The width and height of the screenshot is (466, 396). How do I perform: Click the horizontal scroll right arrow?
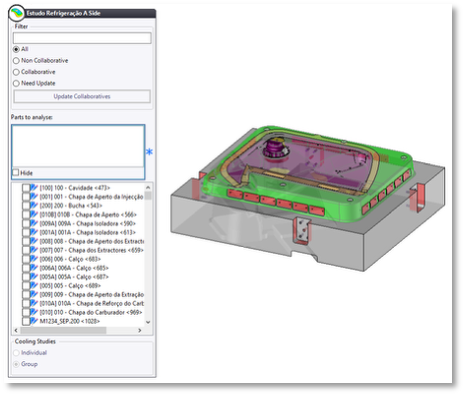click(x=140, y=330)
